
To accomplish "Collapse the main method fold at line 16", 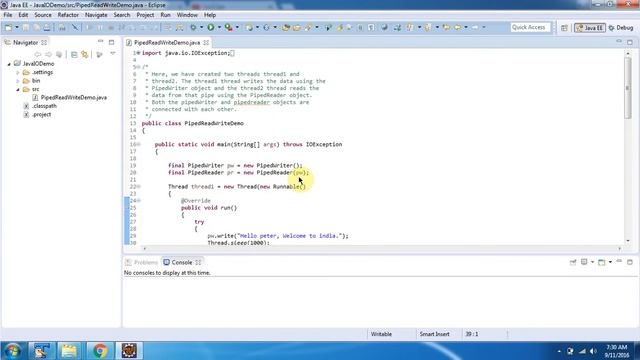I will tap(138, 144).
